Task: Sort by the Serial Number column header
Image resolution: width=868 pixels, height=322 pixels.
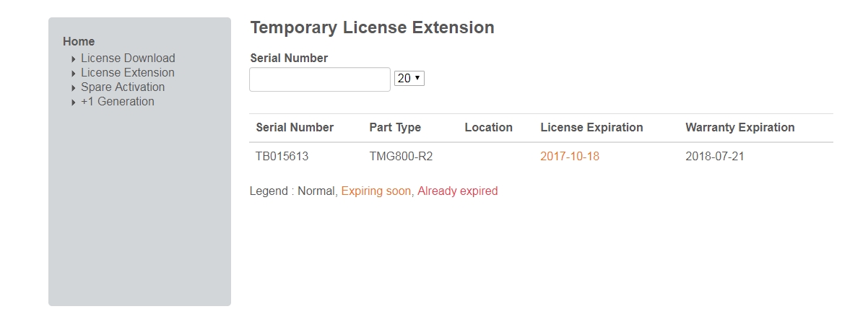Action: click(x=295, y=128)
